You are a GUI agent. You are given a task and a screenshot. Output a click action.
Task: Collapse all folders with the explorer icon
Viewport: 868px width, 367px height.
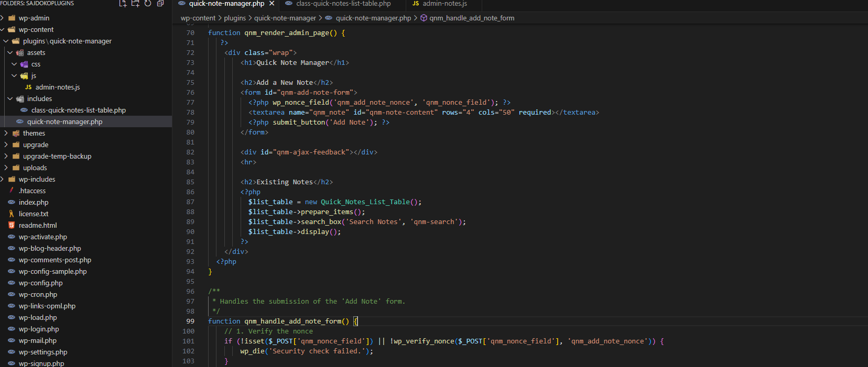tap(160, 3)
